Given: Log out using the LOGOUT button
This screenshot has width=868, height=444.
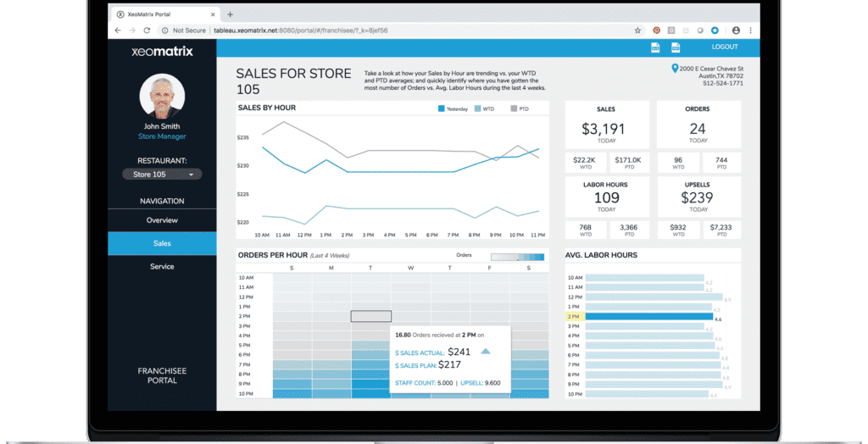Looking at the screenshot, I should pos(725,47).
